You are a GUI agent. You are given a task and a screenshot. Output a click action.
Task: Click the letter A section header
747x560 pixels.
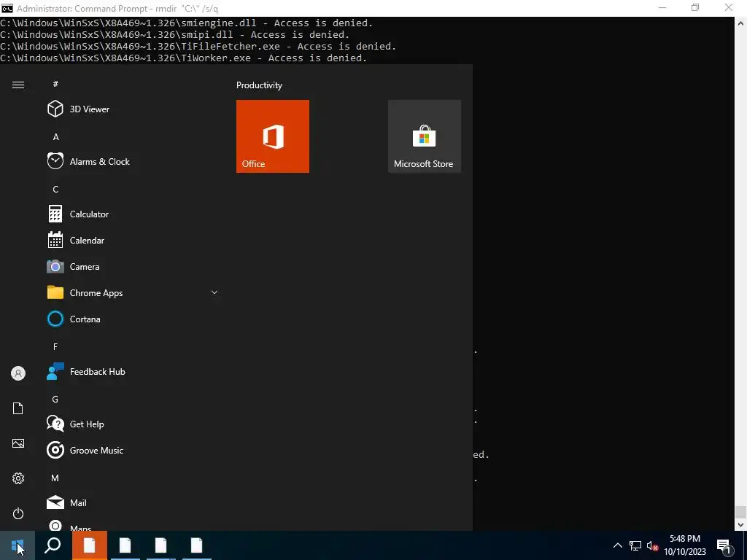55,136
